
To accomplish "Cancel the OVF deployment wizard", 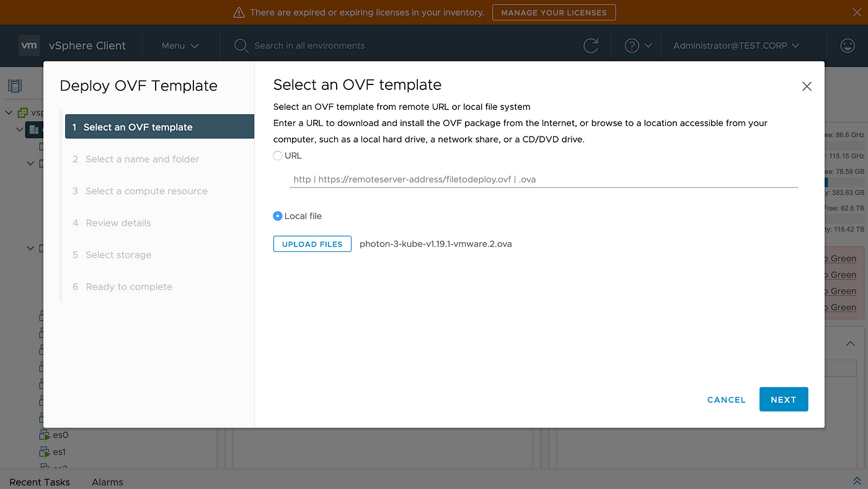I will (727, 400).
